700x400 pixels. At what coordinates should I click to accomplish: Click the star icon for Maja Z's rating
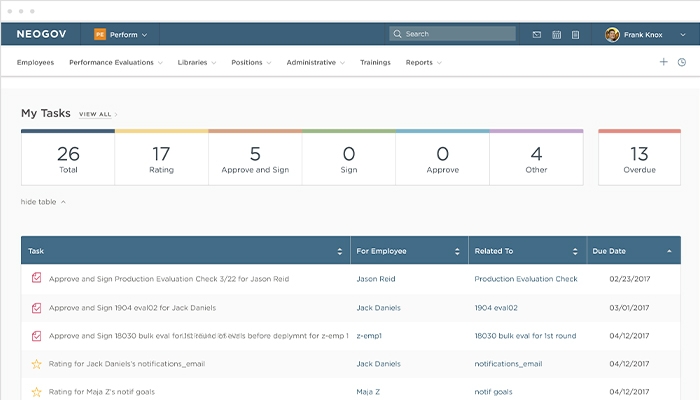37,392
